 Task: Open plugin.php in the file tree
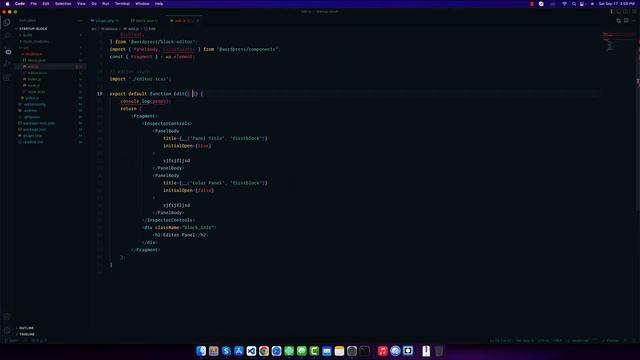32,136
